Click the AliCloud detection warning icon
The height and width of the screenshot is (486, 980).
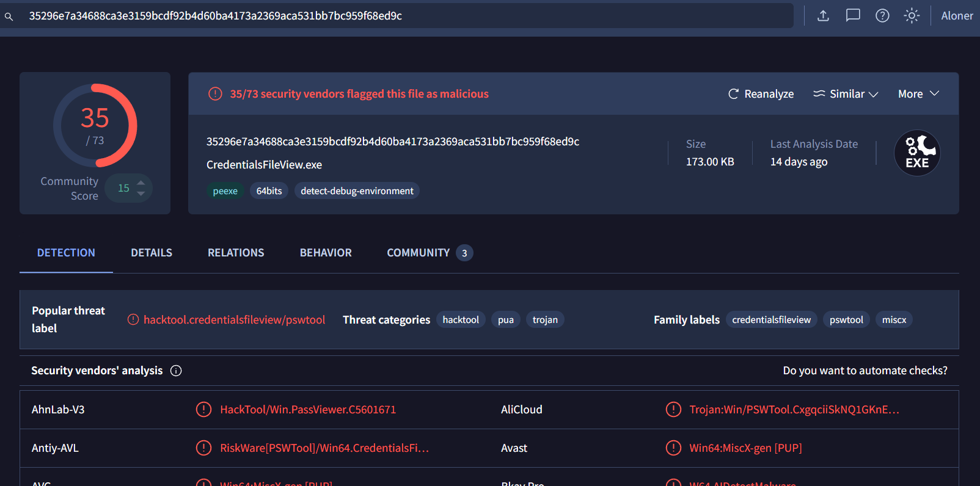coord(673,410)
